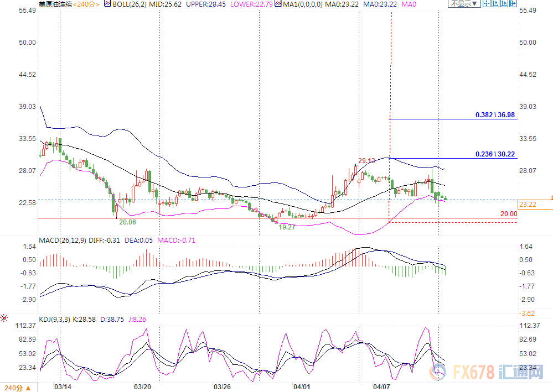The height and width of the screenshot is (392, 553).
Task: Click the 19.27 low price marker
Action: click(x=288, y=227)
